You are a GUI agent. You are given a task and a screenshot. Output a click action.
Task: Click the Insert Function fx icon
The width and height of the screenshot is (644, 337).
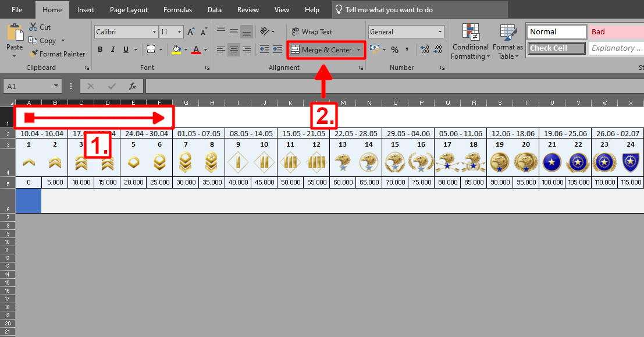click(132, 86)
